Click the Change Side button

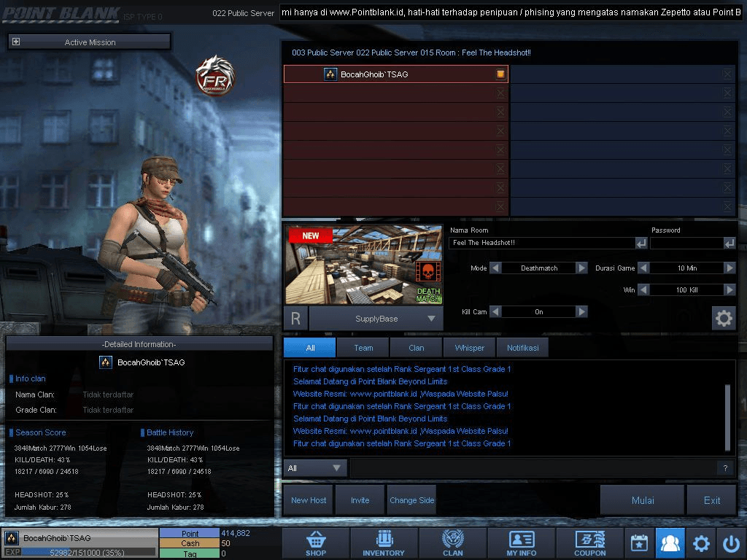coord(412,500)
